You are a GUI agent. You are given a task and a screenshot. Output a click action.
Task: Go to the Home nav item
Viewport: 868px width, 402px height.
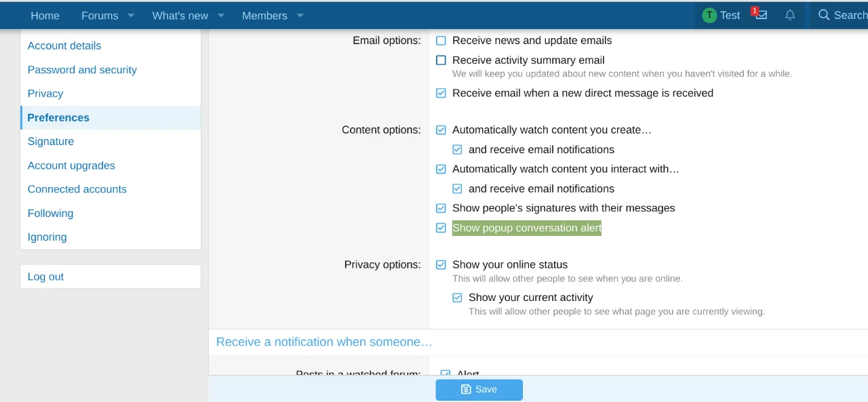[45, 16]
